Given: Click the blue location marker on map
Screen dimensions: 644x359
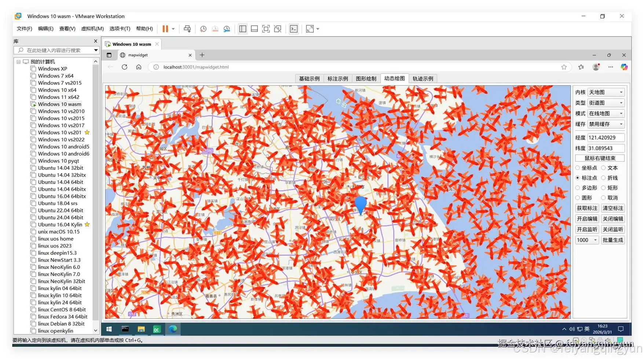Looking at the screenshot, I should [x=361, y=206].
